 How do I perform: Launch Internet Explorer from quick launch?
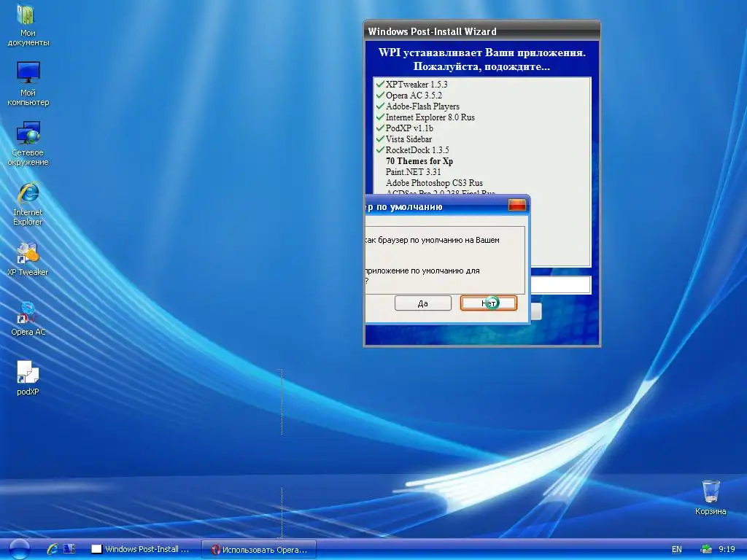pos(53,549)
